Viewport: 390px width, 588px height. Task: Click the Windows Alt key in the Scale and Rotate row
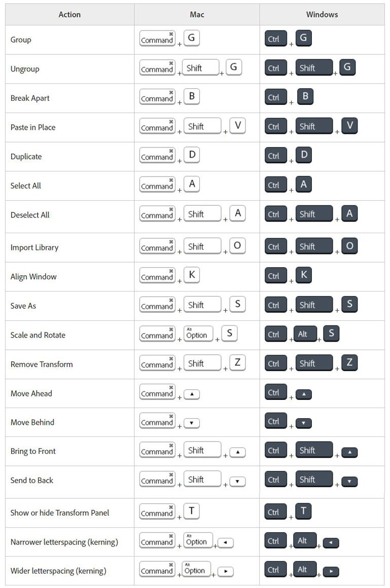[305, 334]
